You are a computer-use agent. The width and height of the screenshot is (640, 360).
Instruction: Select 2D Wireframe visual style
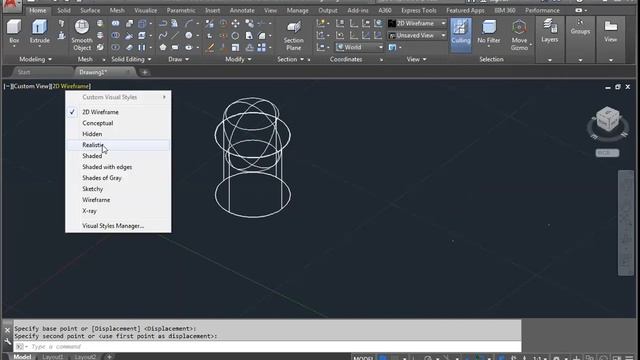(x=118, y=112)
